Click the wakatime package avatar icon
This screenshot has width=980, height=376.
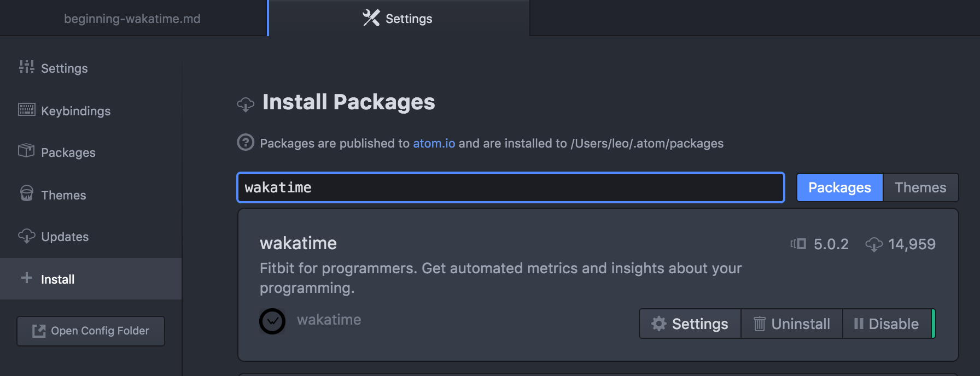[272, 321]
